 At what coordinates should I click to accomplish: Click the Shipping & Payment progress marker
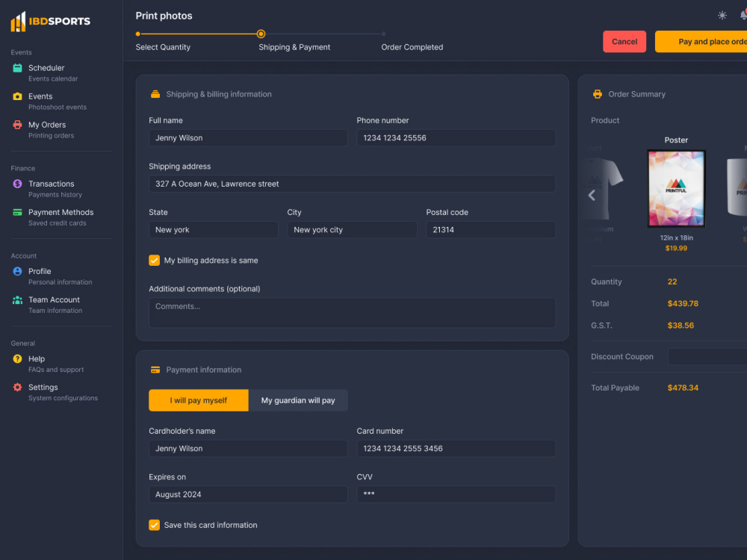(261, 34)
